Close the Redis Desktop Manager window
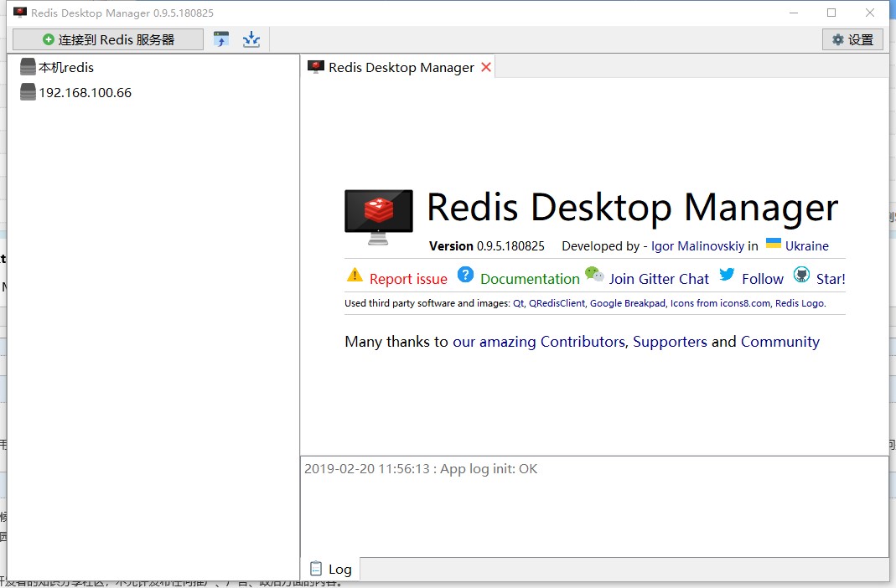 pos(870,13)
